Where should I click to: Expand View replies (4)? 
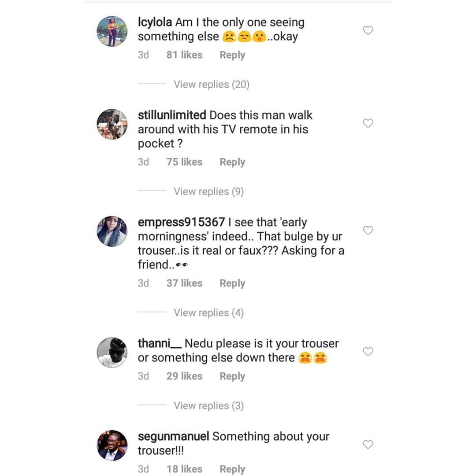208,312
